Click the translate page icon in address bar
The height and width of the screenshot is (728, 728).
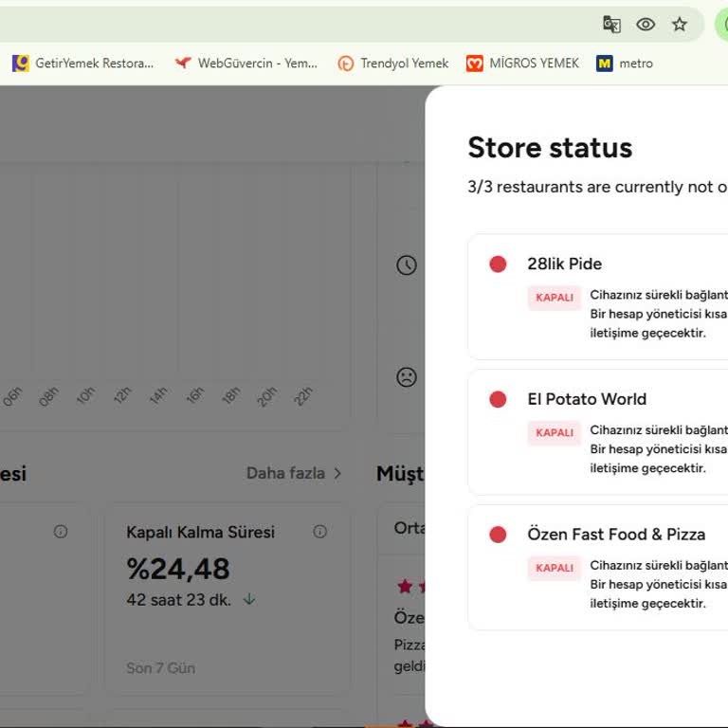point(611,25)
